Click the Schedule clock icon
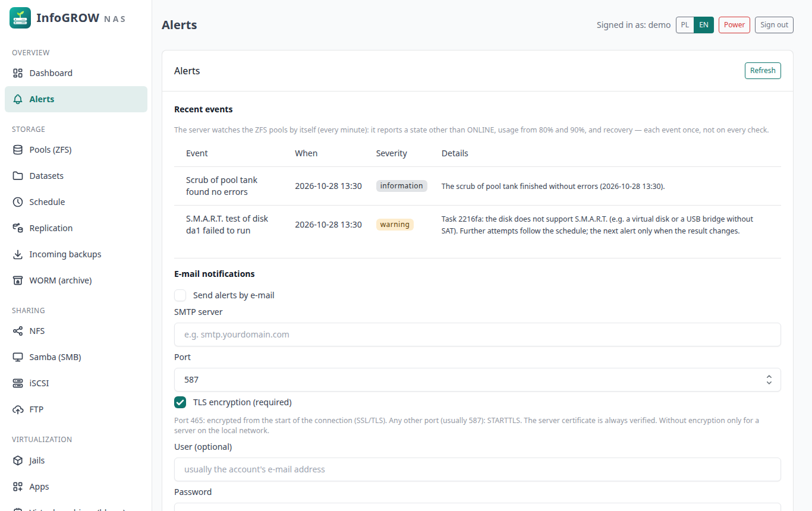 click(x=18, y=202)
